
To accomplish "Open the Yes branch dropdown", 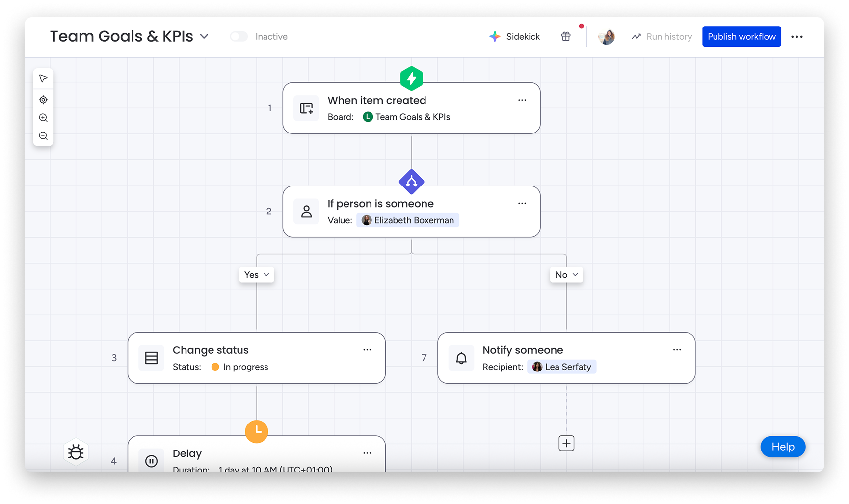I will (x=257, y=275).
